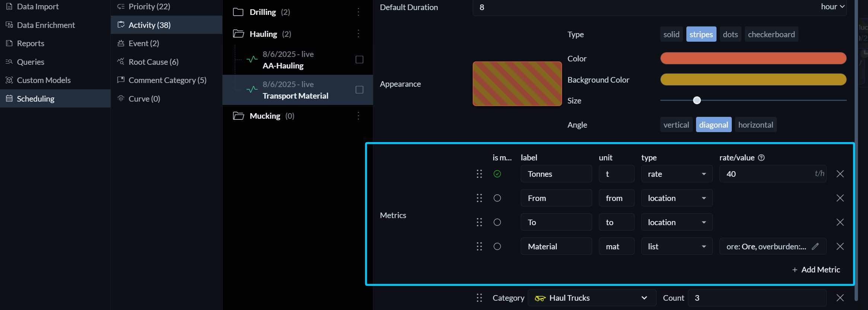
Task: Click the Count field showing 3
Action: click(x=757, y=298)
